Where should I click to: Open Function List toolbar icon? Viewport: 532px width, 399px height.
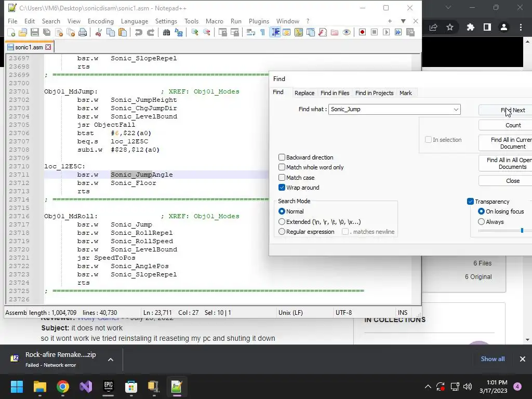pyautogui.click(x=323, y=33)
